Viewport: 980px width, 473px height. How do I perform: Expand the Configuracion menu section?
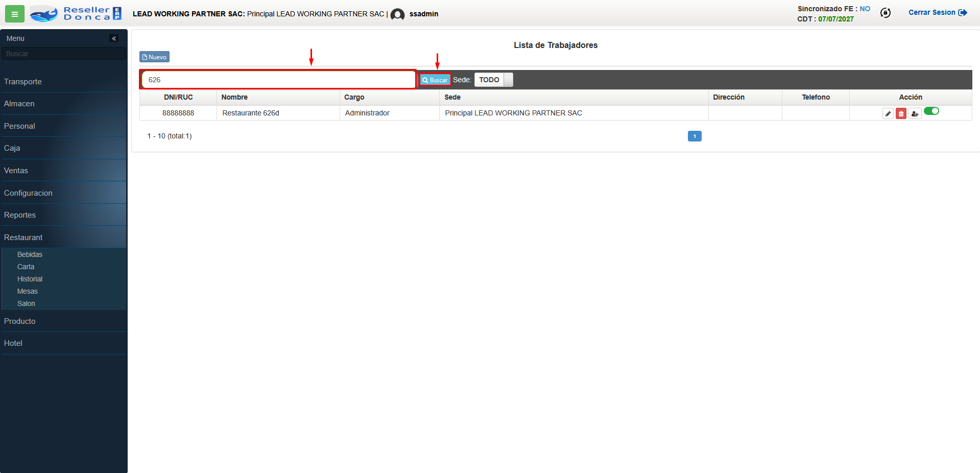(28, 193)
